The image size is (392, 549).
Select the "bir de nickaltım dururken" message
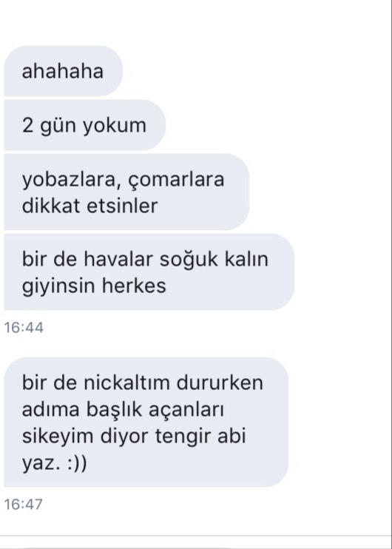pyautogui.click(x=146, y=422)
